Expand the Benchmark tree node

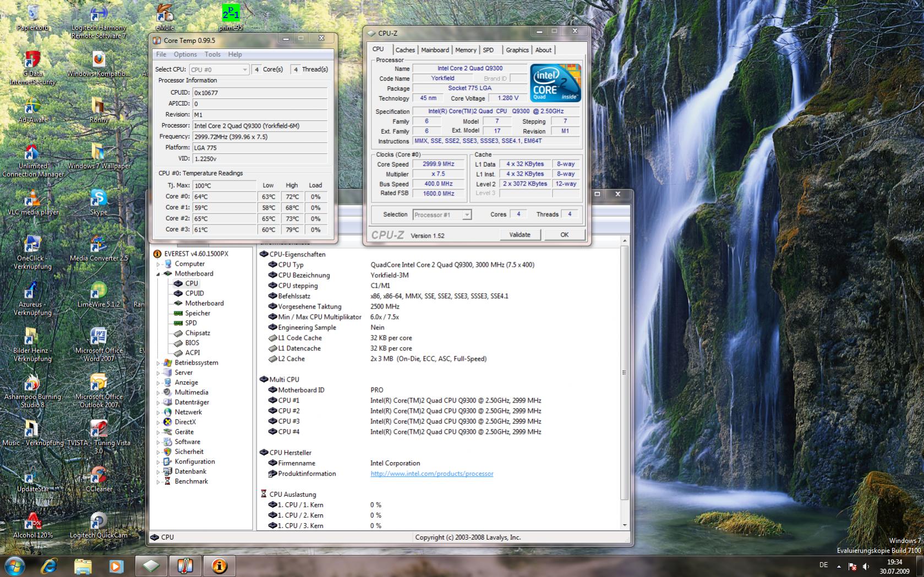[158, 482]
